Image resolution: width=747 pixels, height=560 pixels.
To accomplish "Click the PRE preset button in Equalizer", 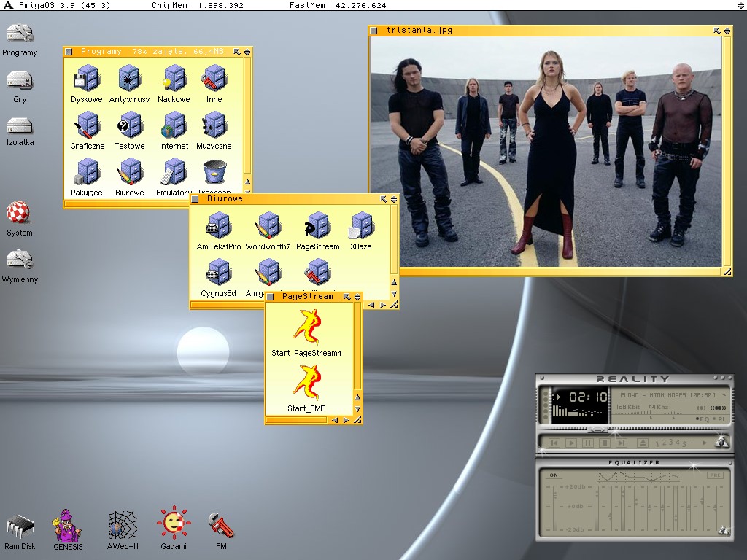I will click(x=715, y=475).
